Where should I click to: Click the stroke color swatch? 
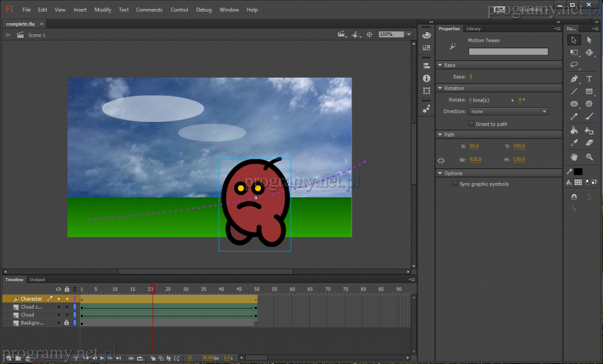pyautogui.click(x=578, y=171)
